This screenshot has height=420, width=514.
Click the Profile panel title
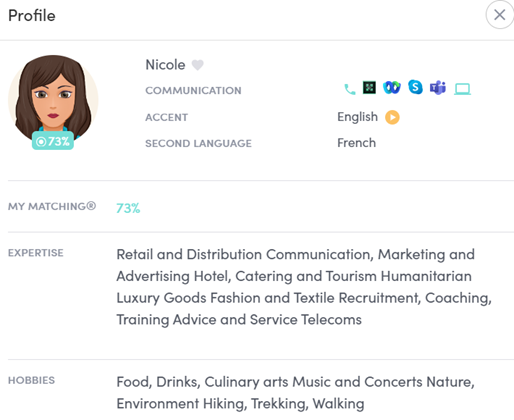click(32, 16)
